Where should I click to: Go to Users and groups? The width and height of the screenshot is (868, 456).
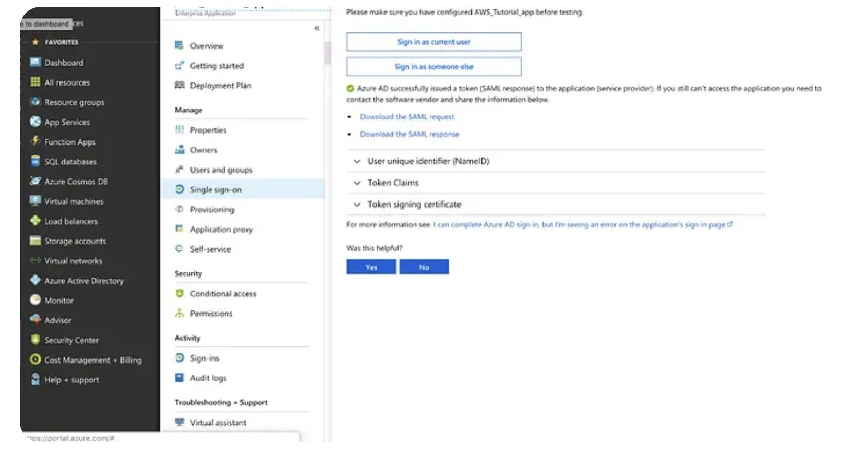pyautogui.click(x=221, y=170)
